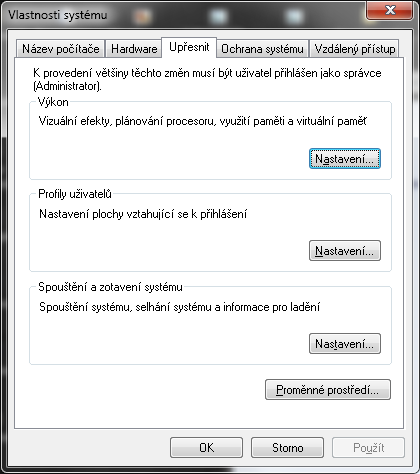Click the Profily uživatelů group heading
The image size is (420, 474).
[75, 194]
